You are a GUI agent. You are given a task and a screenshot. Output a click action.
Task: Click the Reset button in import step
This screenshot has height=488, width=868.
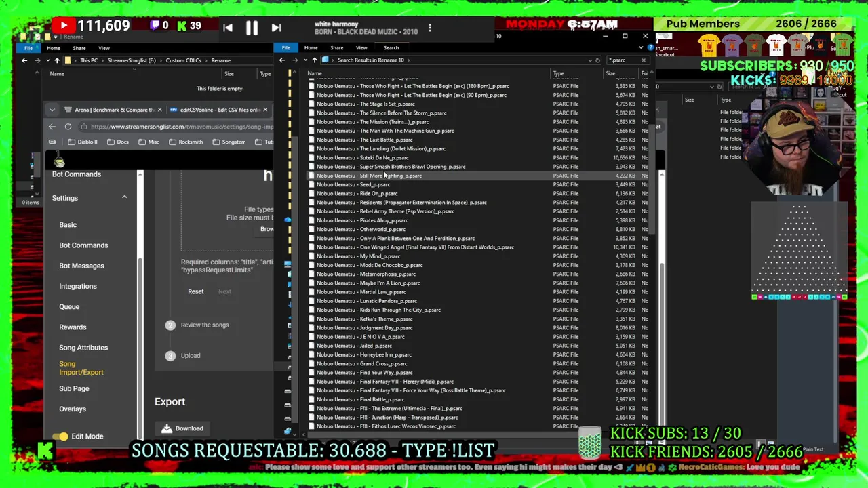point(195,292)
